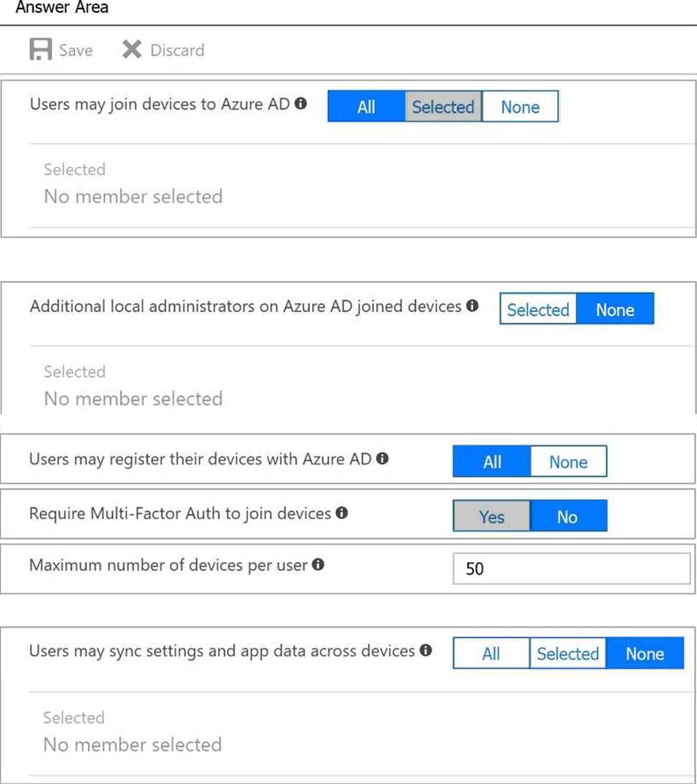The width and height of the screenshot is (697, 784).
Task: Open member selection under join devices setting
Action: coord(133,196)
